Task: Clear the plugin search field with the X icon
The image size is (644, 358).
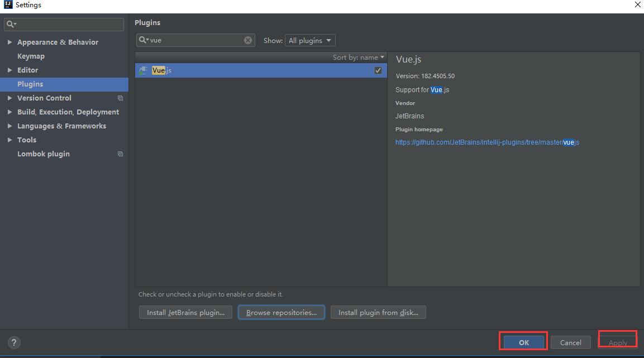Action: pyautogui.click(x=247, y=40)
